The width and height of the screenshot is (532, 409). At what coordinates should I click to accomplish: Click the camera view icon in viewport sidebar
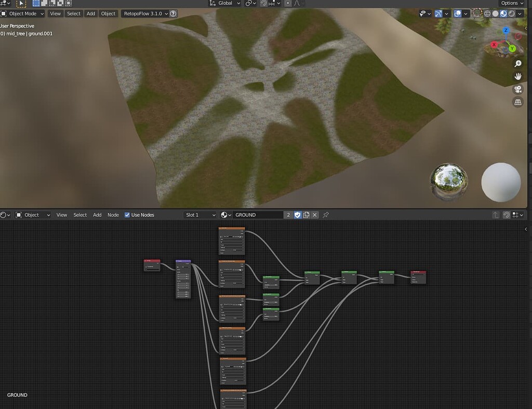tap(517, 89)
